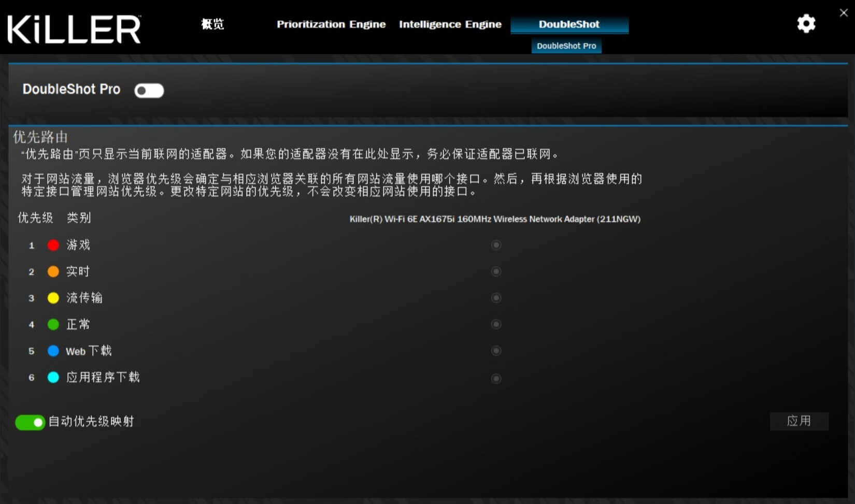The image size is (855, 504).
Task: Click the orange 实时 priority dot
Action: click(x=53, y=271)
